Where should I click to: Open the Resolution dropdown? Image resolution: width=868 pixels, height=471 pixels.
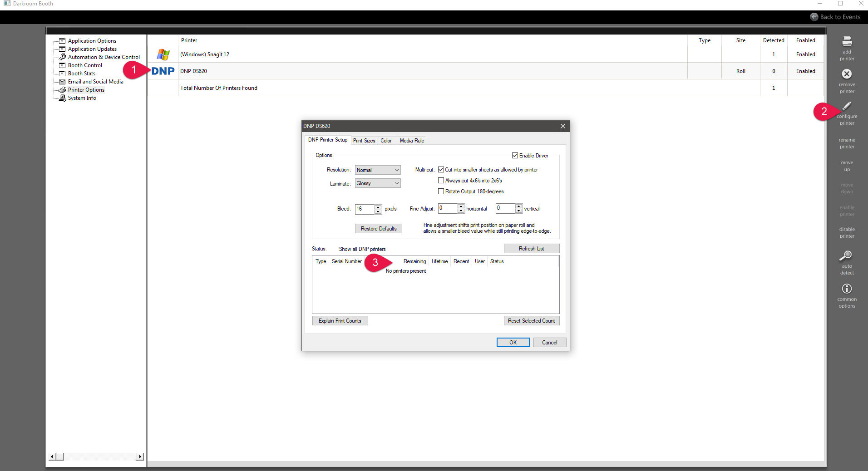coord(378,170)
